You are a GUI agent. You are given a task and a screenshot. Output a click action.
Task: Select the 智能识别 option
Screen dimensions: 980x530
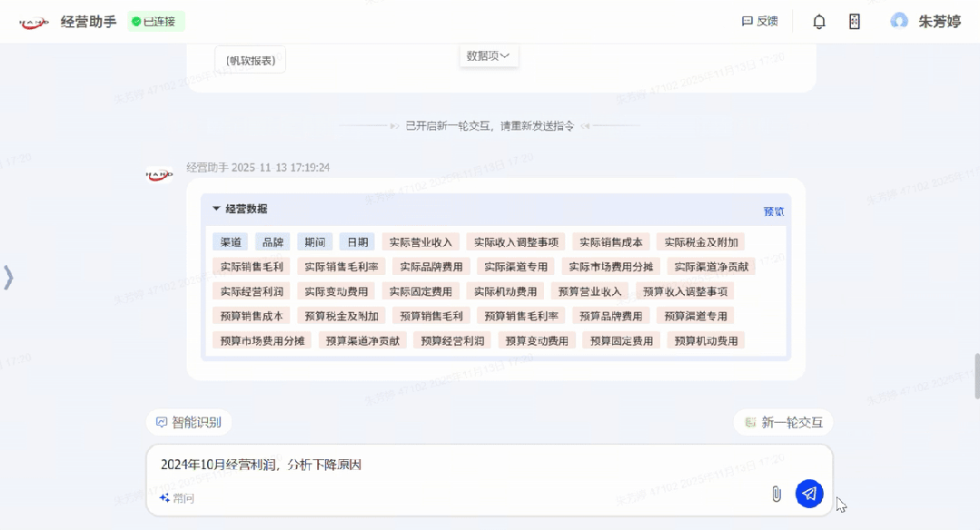pyautogui.click(x=189, y=422)
